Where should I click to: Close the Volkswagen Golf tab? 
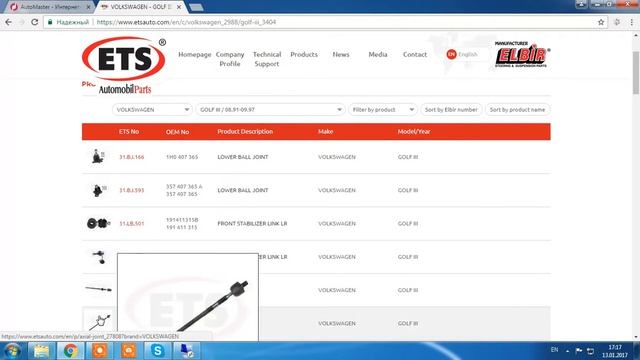tap(179, 7)
